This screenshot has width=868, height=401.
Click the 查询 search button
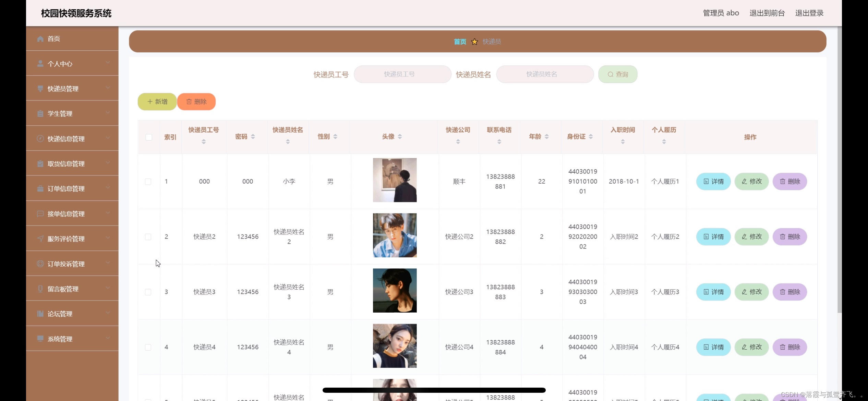tap(618, 74)
